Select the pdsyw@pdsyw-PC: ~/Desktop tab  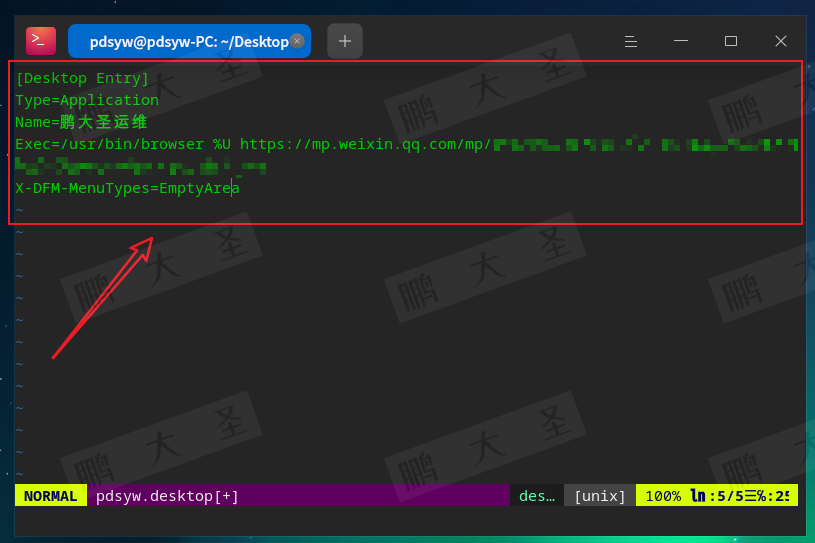(189, 41)
